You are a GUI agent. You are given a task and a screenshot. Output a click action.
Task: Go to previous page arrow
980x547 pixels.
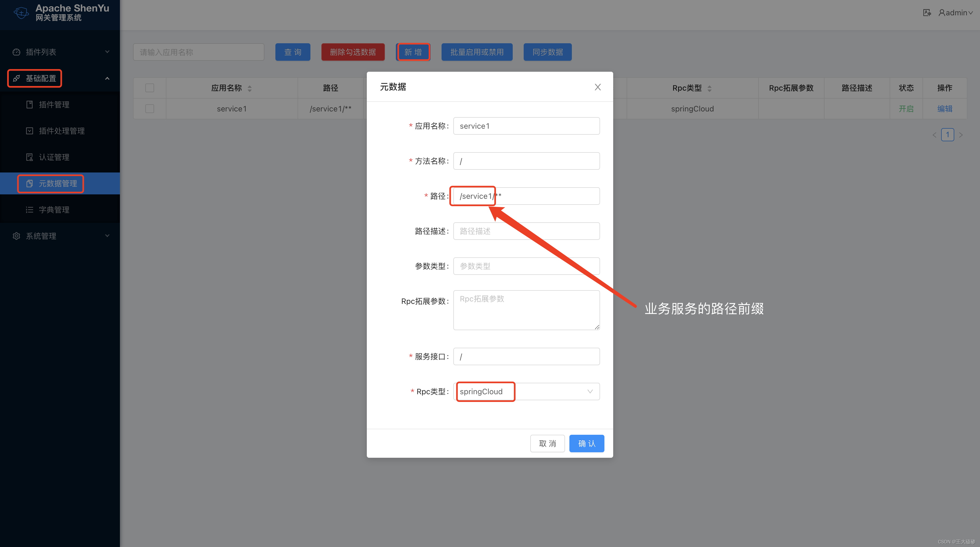[934, 135]
